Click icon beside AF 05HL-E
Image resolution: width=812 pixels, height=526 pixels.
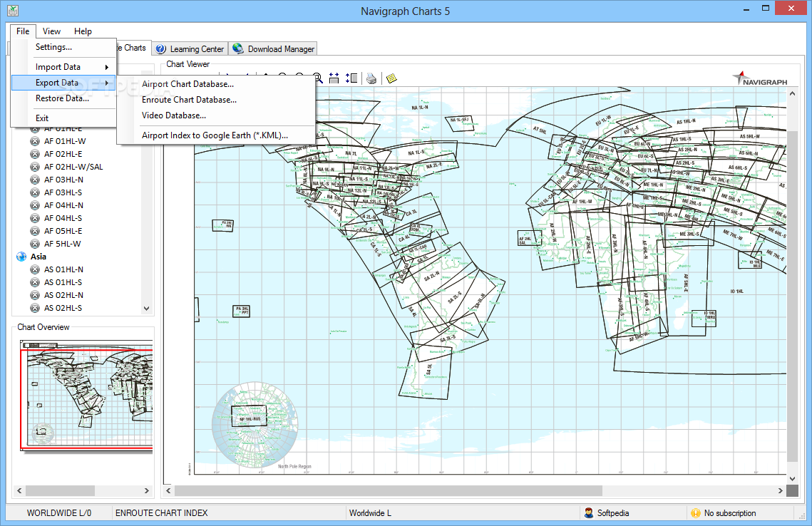35,231
